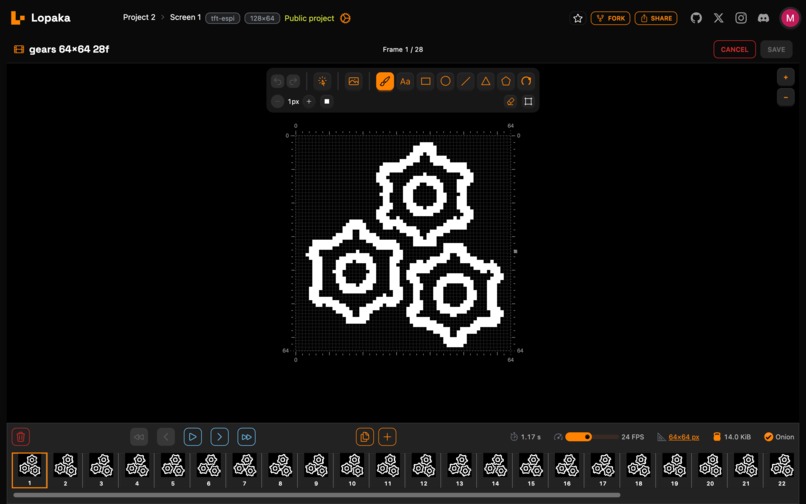Jump to the last frame
806x504 pixels.
click(246, 437)
